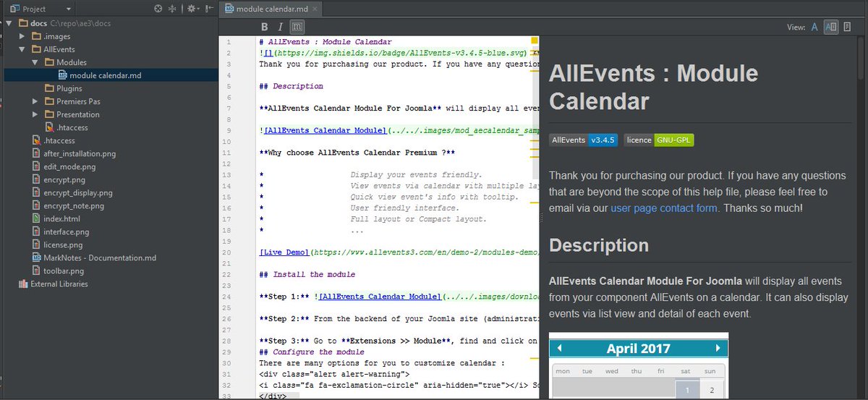Screen dimensions: 868x400
Task: Toggle monospace code formatting button
Action: (x=297, y=27)
